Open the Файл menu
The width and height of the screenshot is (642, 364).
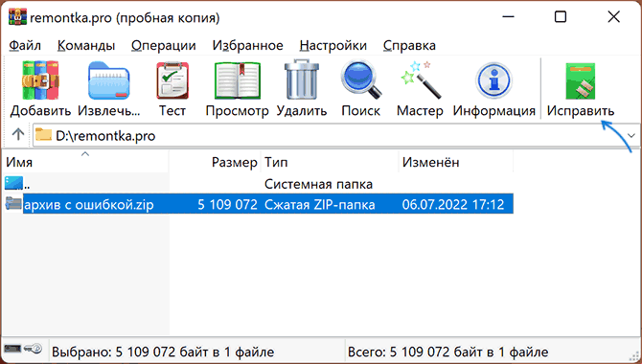25,45
